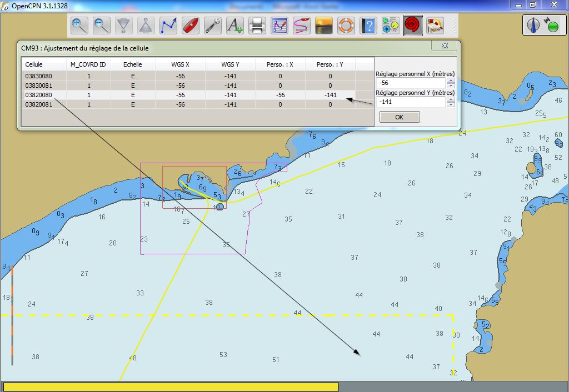Viewport: 569px width, 392px height.
Task: Click the yellow status bar at bottom
Action: tap(171, 386)
